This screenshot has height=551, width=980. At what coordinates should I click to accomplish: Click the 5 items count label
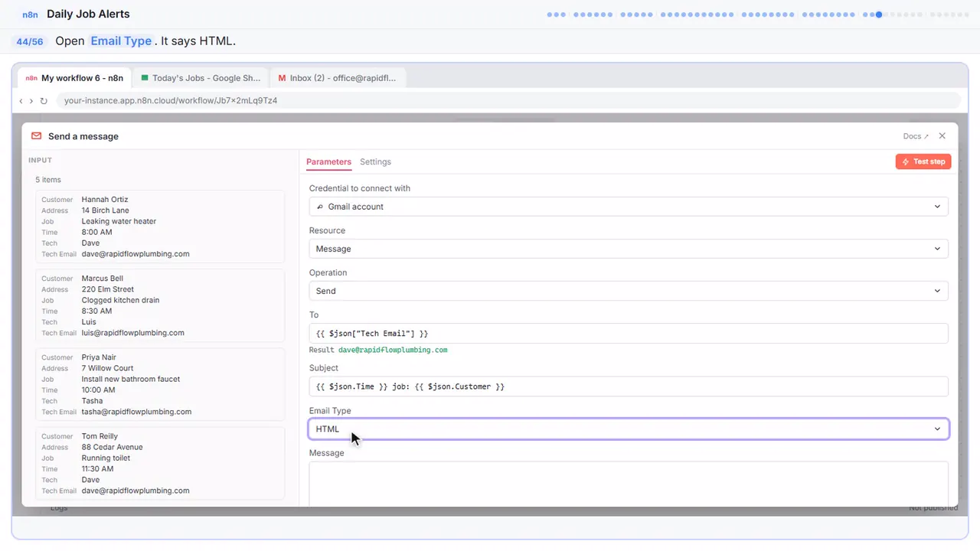(x=48, y=180)
